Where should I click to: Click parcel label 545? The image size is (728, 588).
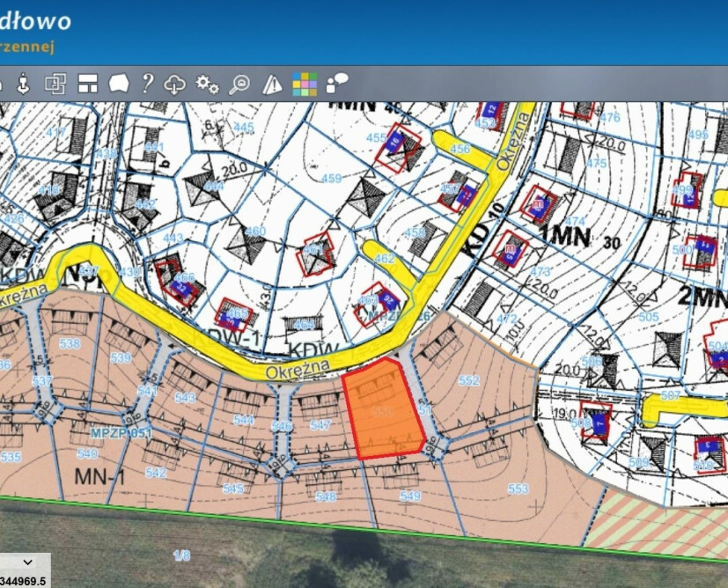click(233, 489)
